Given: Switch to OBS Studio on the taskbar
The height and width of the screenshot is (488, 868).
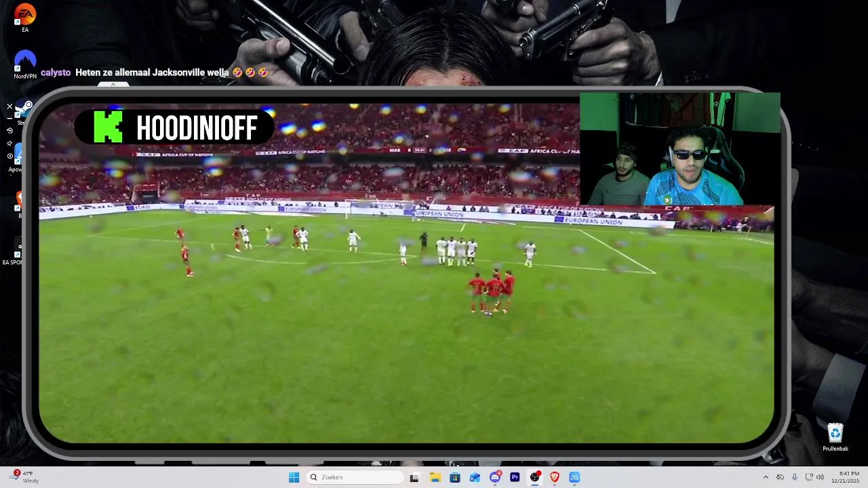Looking at the screenshot, I should coord(535,478).
